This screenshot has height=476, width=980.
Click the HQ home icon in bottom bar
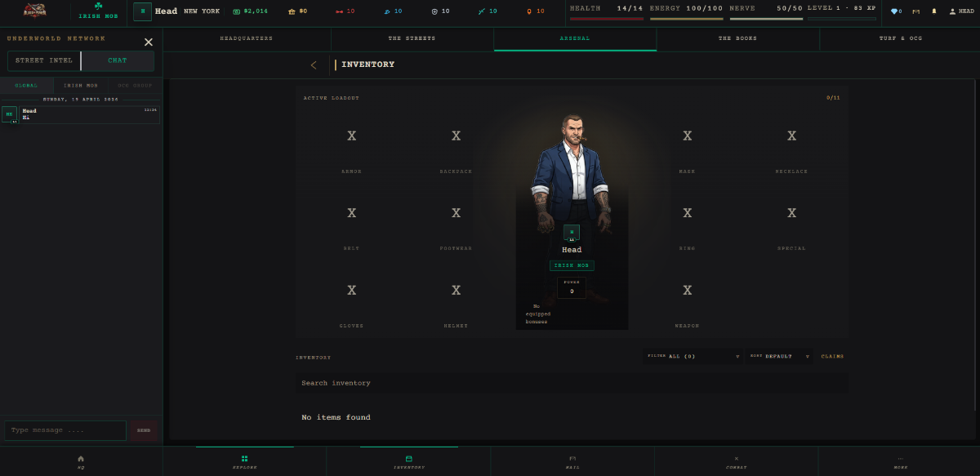tap(81, 461)
